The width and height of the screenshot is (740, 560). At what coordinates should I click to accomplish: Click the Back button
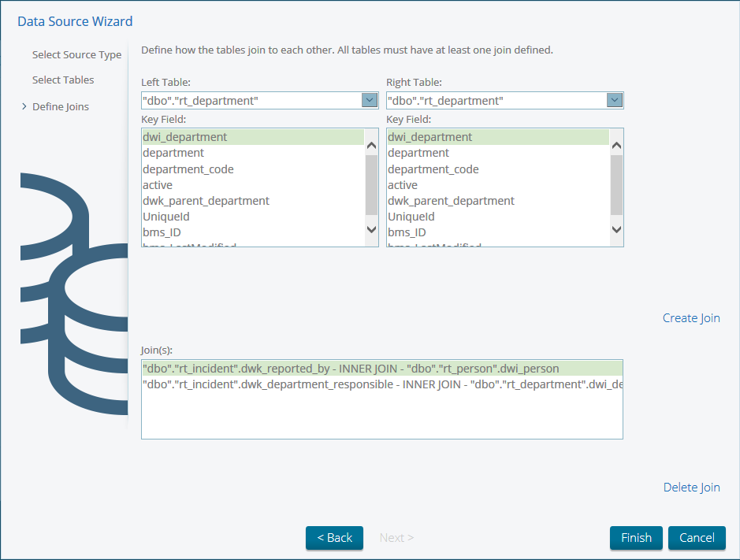click(334, 538)
